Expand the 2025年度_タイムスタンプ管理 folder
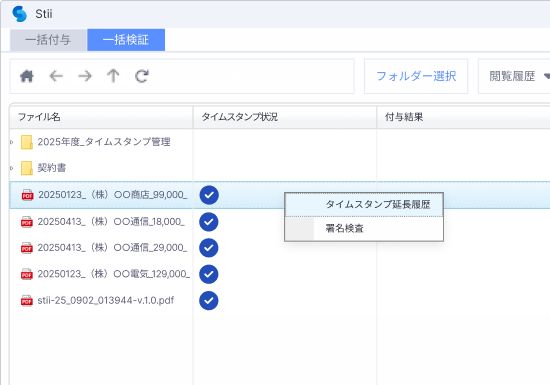 pyautogui.click(x=12, y=142)
